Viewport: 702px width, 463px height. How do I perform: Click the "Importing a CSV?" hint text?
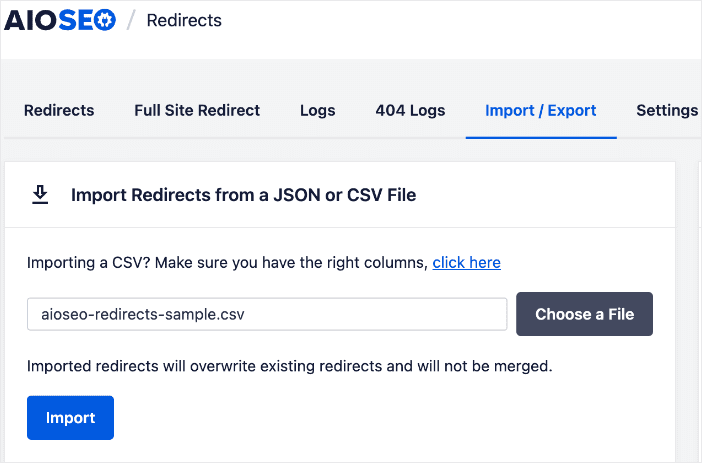pyautogui.click(x=228, y=263)
